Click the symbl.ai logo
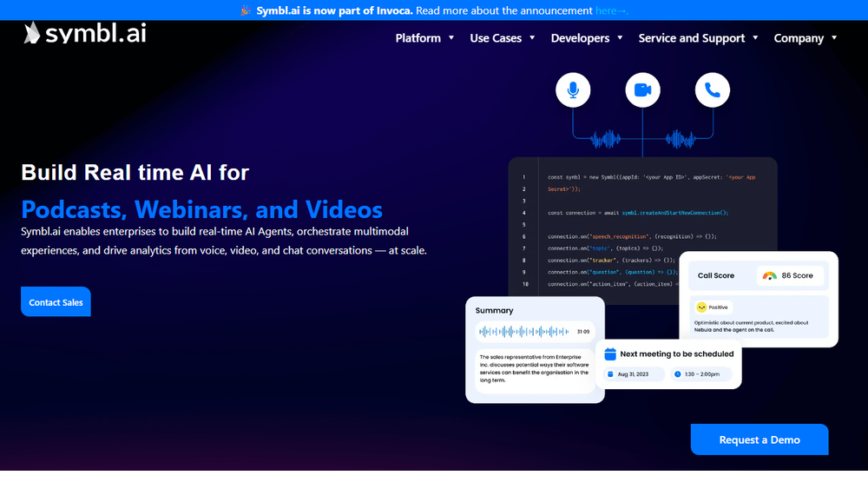868x489 pixels. tap(85, 33)
